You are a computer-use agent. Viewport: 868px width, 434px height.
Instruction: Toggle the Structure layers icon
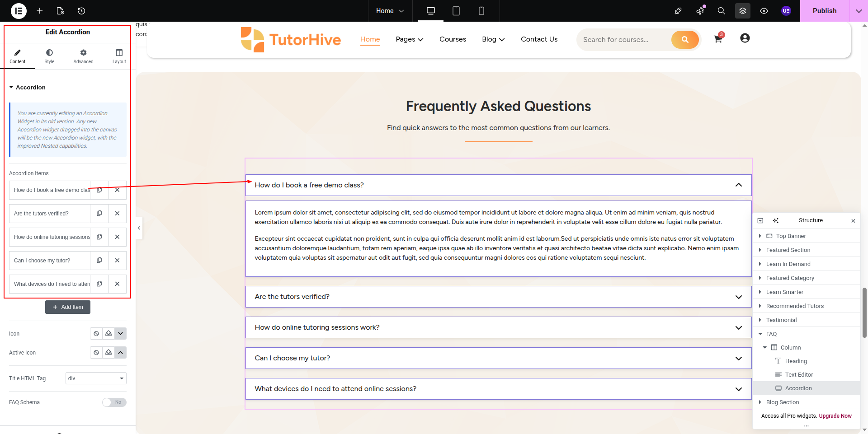[x=742, y=11]
